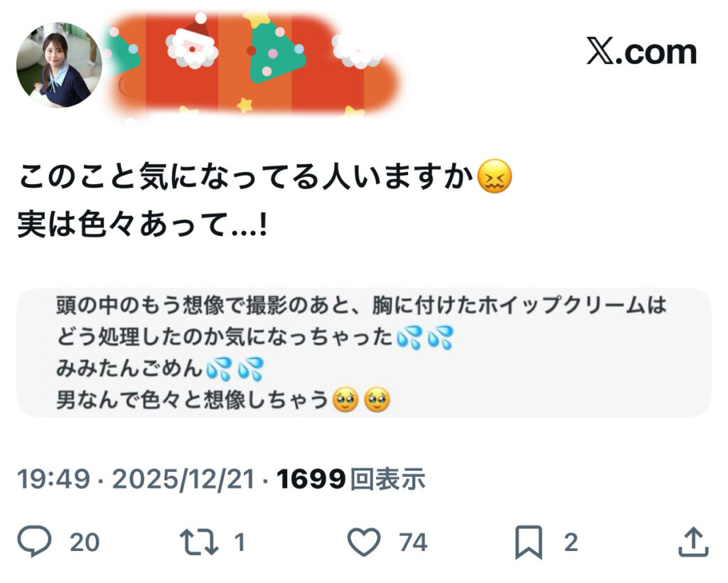The image size is (728, 583).
Task: Open the reply speech bubble icon
Action: coord(34,541)
